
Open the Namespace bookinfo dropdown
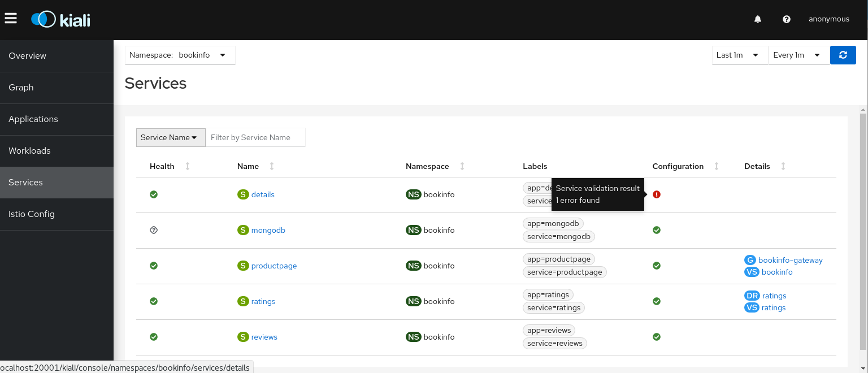[180, 55]
